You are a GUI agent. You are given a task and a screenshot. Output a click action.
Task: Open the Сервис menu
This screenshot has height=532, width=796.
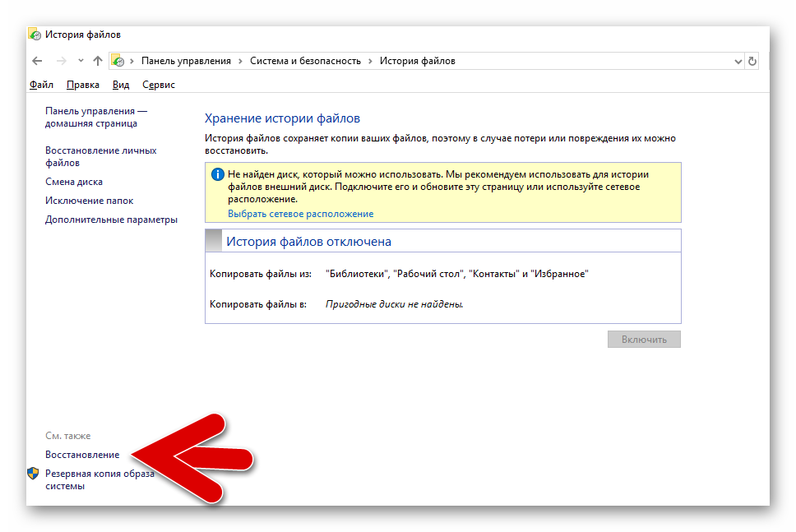[159, 85]
